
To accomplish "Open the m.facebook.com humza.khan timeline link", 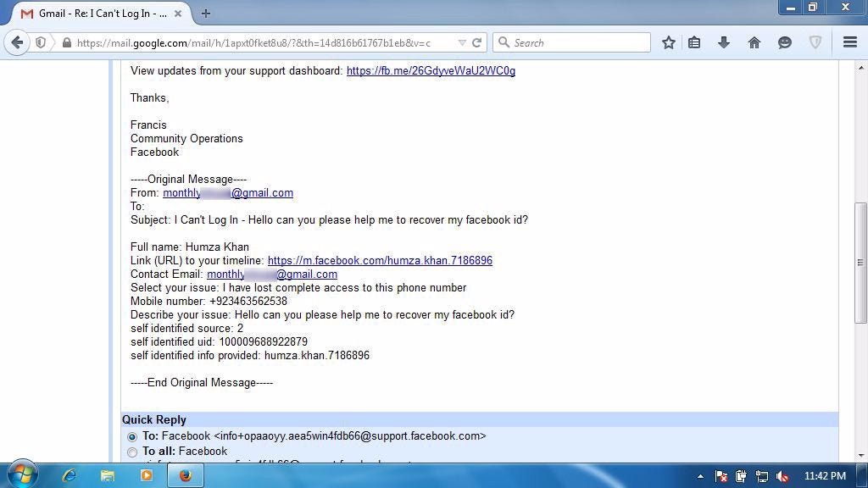I will pos(380,261).
